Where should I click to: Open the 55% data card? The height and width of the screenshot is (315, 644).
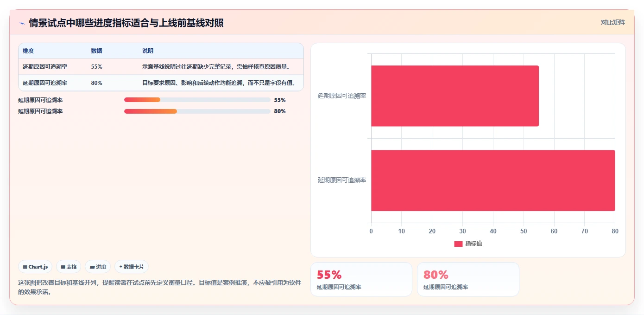pos(361,279)
